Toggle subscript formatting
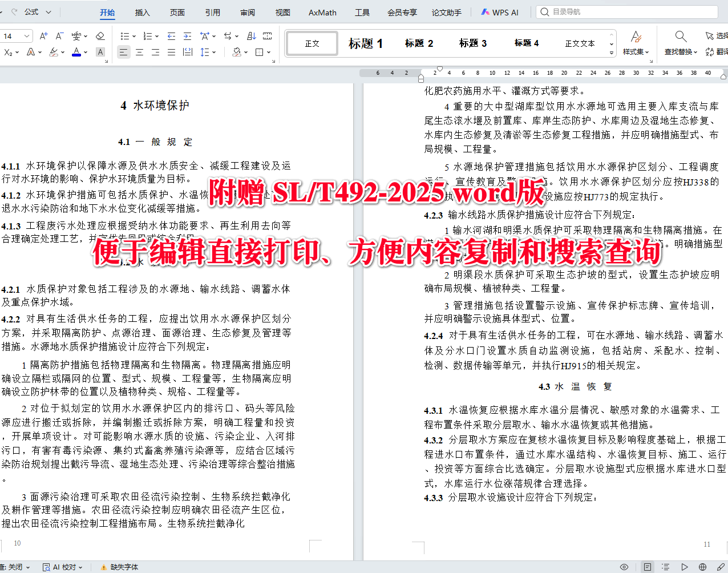The image size is (728, 573). click(x=9, y=53)
